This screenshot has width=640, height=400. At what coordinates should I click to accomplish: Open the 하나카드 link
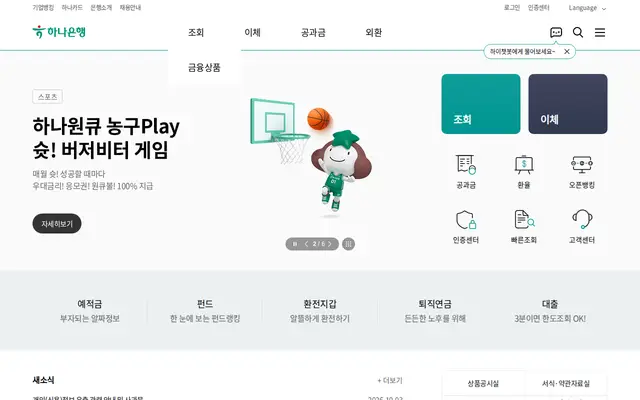click(x=72, y=8)
